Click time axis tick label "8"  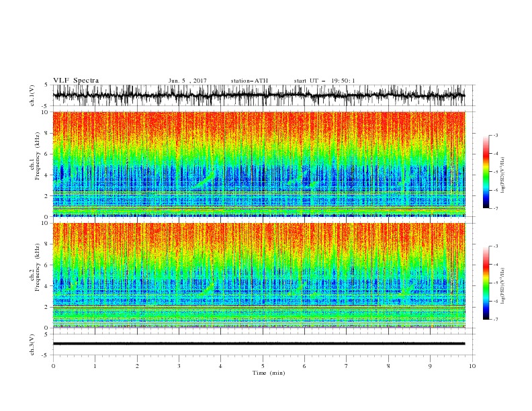click(388, 366)
